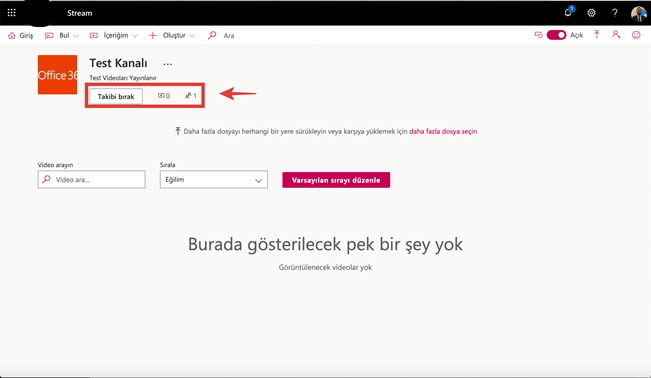The image size is (651, 378).
Task: Click the İçeriğim video icon
Action: [x=94, y=35]
